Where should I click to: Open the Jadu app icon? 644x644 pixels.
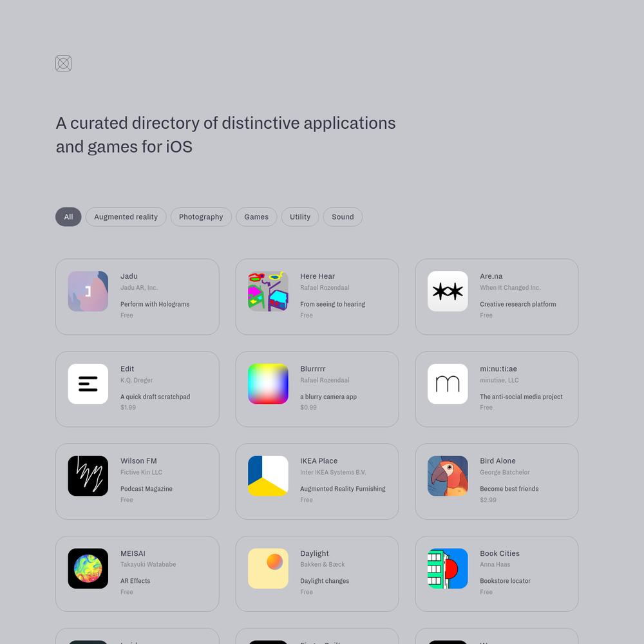[88, 291]
